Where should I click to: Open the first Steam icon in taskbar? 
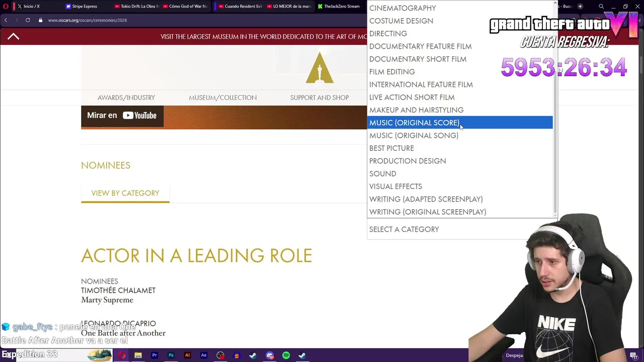click(253, 355)
